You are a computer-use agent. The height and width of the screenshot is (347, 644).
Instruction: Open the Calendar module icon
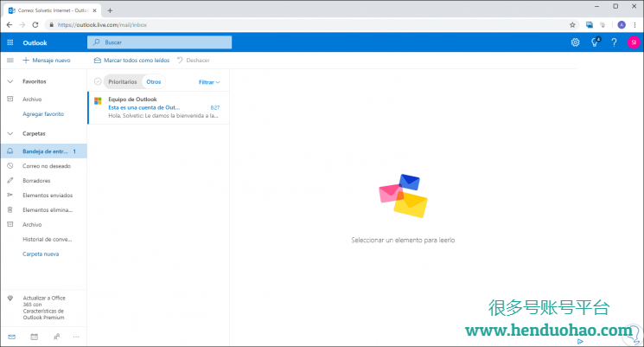coord(34,337)
